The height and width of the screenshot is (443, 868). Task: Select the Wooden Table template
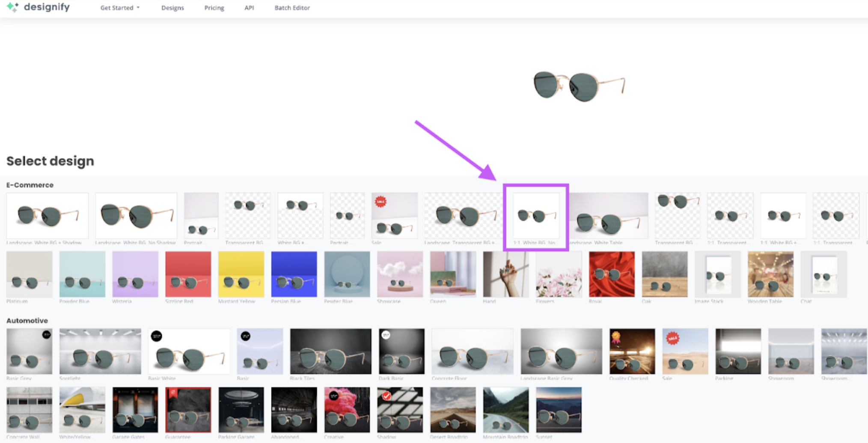tap(770, 275)
